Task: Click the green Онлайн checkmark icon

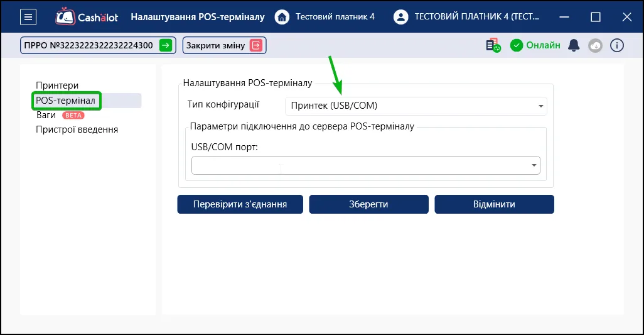Action: [517, 45]
